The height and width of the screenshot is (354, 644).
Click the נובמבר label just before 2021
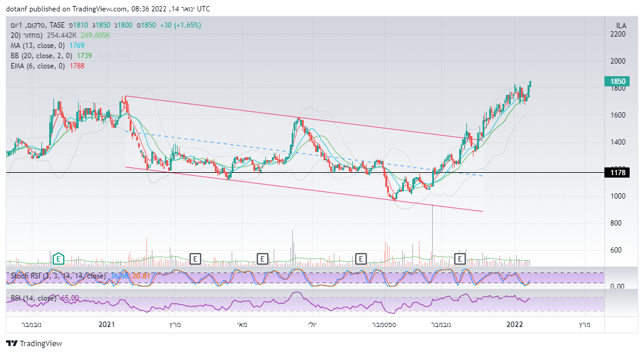31,325
